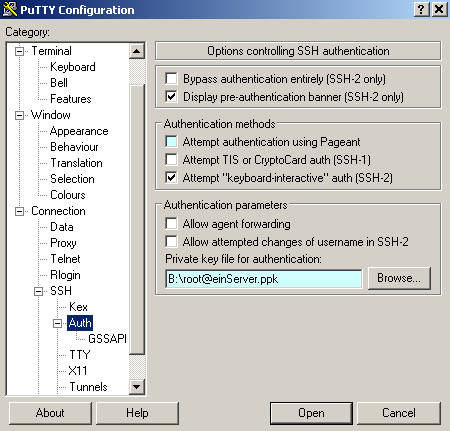Collapse the Terminal tree node
The height and width of the screenshot is (431, 450).
[20, 51]
